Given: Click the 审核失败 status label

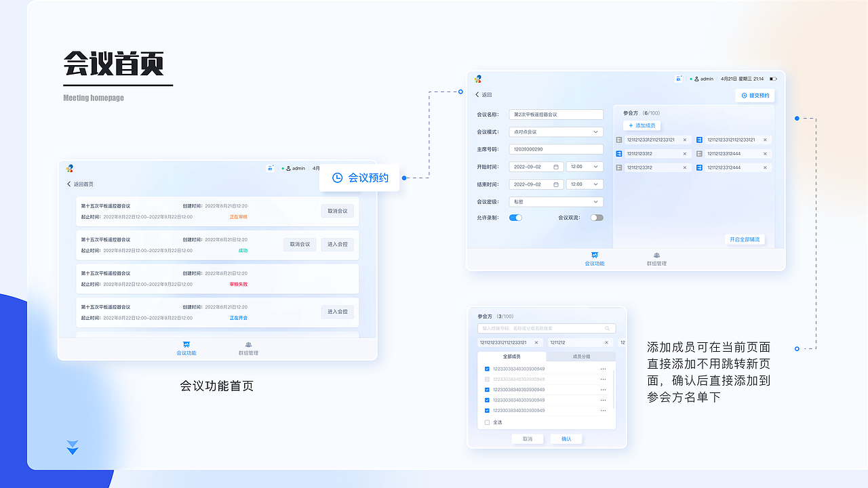Looking at the screenshot, I should 239,284.
